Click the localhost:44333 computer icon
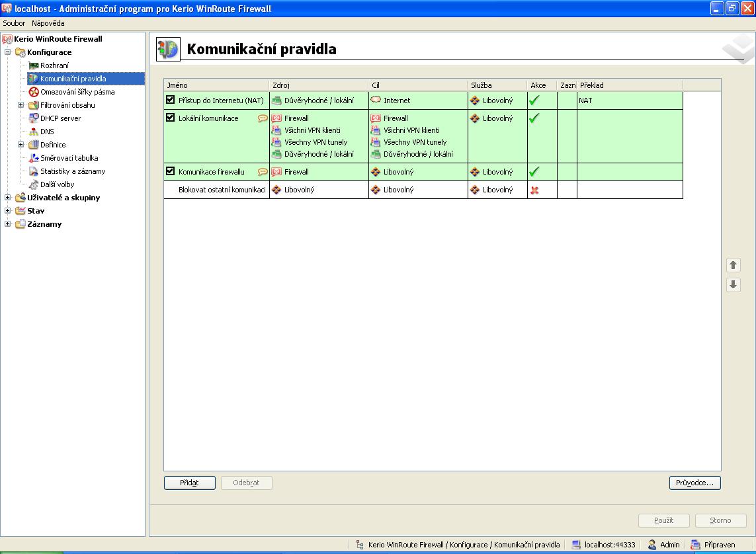Screen dimensions: 756x554 pyautogui.click(x=575, y=545)
